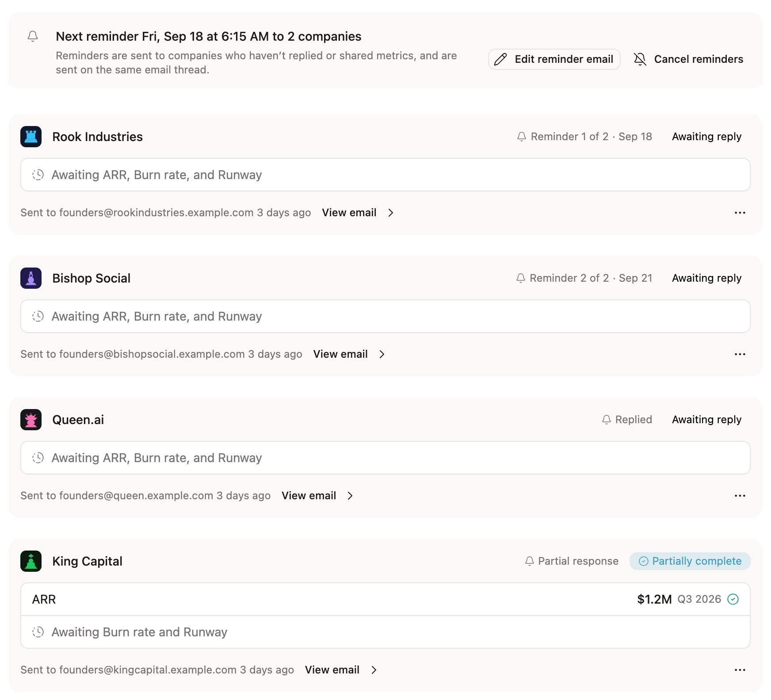Screen dimensions: 771x700
Task: Click the Edit reminder email button
Action: pos(554,59)
